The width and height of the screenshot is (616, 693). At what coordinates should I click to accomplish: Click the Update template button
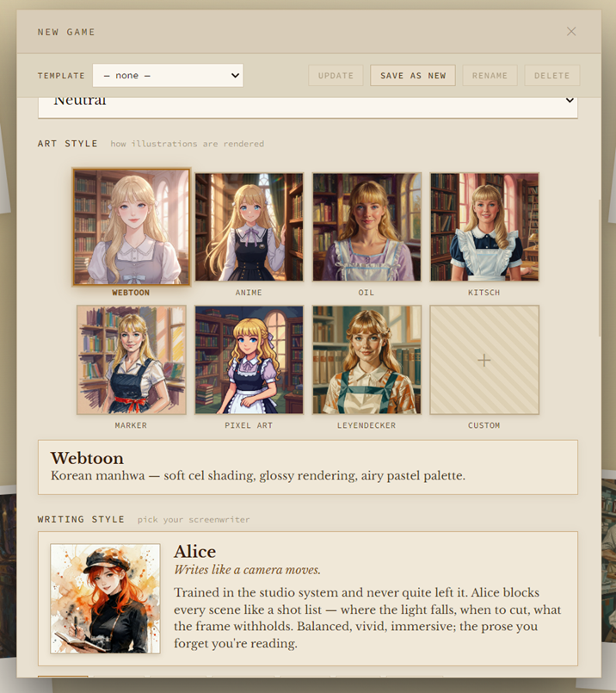[336, 76]
